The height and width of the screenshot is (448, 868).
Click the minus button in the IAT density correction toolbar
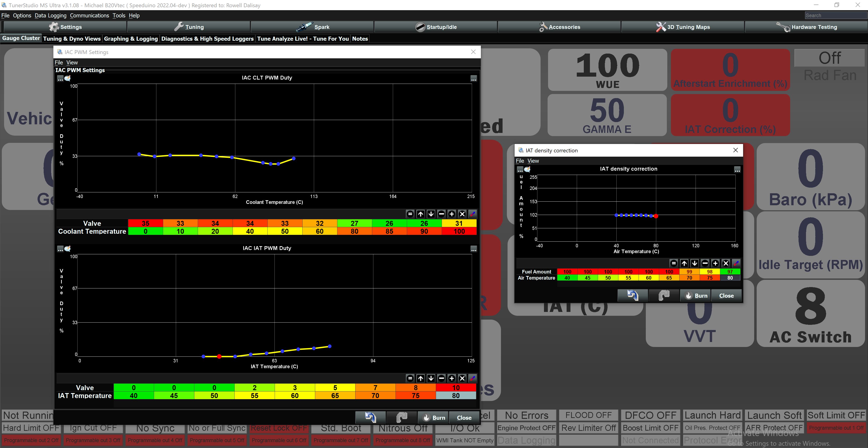705,263
